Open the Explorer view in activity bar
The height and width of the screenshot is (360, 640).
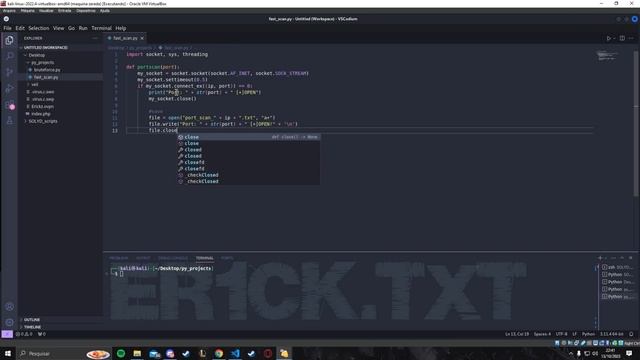tap(9, 40)
